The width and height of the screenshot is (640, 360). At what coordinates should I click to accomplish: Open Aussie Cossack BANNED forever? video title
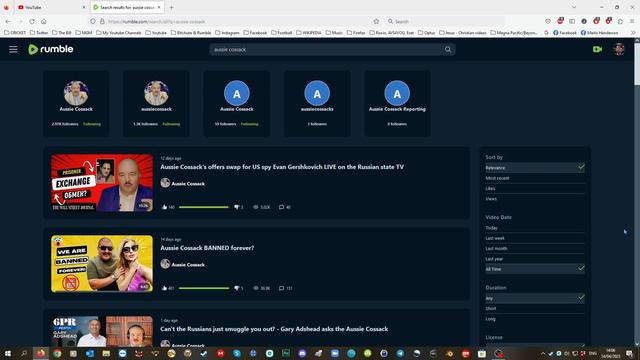pos(207,248)
